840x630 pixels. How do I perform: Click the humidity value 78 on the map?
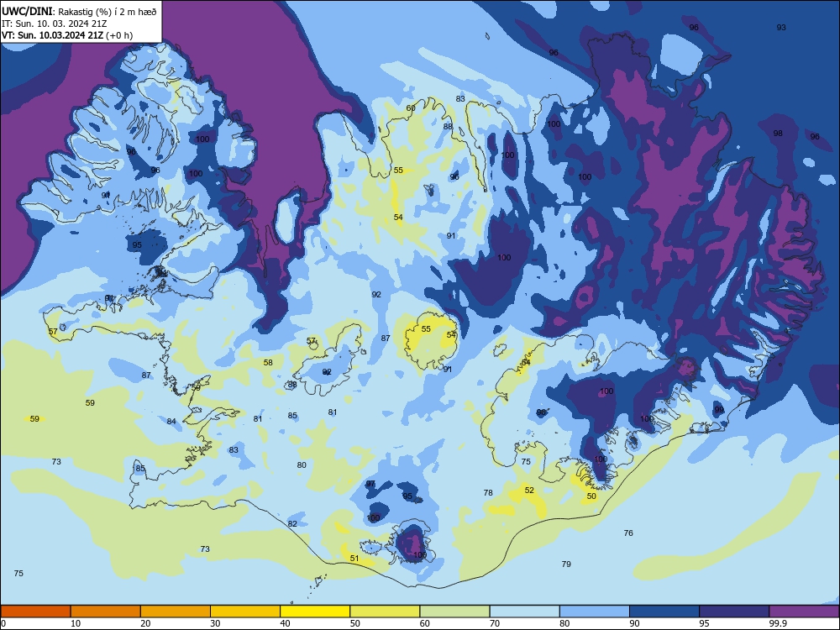click(x=488, y=493)
